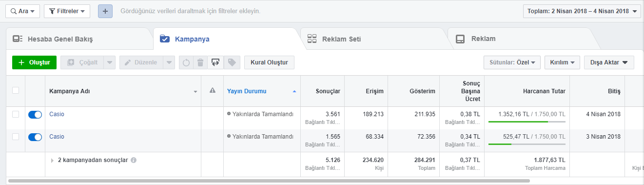The height and width of the screenshot is (185, 644).
Task: Click the refresh circular arrow icon
Action: [x=186, y=62]
